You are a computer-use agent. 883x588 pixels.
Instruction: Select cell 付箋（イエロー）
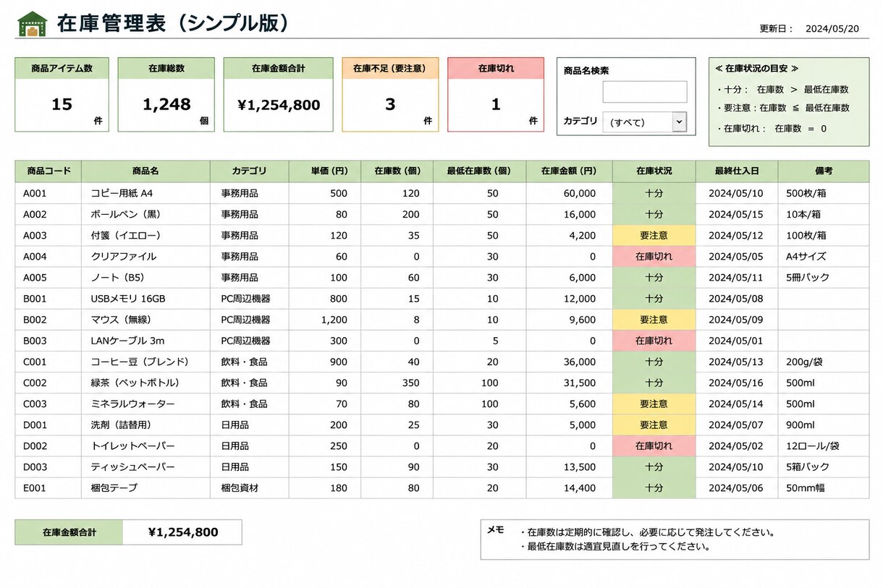[x=145, y=236]
